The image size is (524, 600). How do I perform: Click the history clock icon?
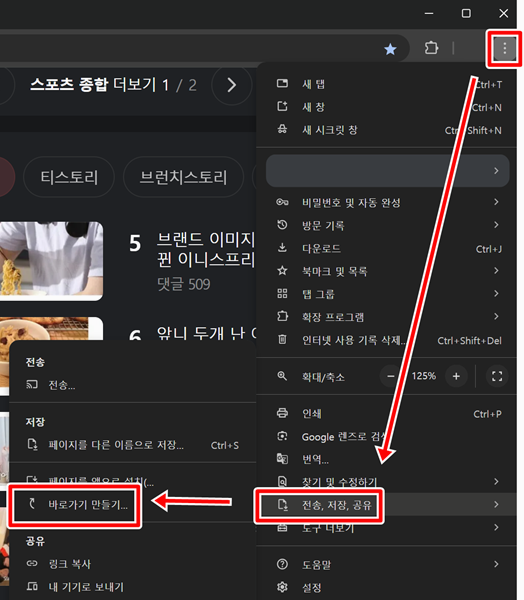[x=282, y=225]
